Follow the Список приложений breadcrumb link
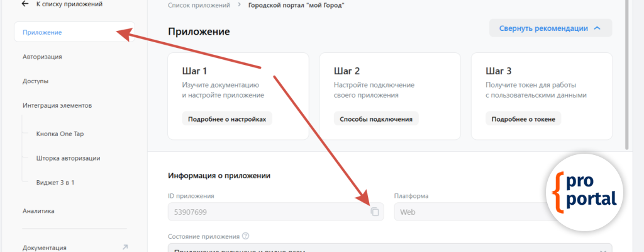644x252 pixels. point(199,5)
